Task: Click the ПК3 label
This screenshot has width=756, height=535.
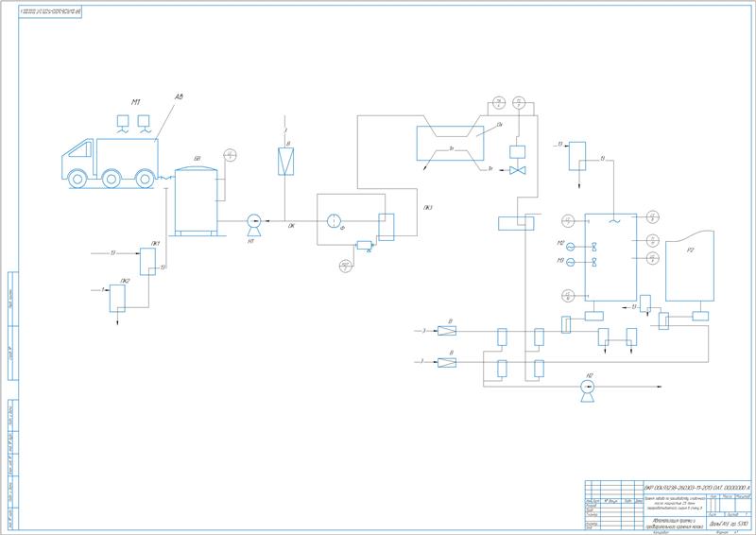Action: pos(428,208)
